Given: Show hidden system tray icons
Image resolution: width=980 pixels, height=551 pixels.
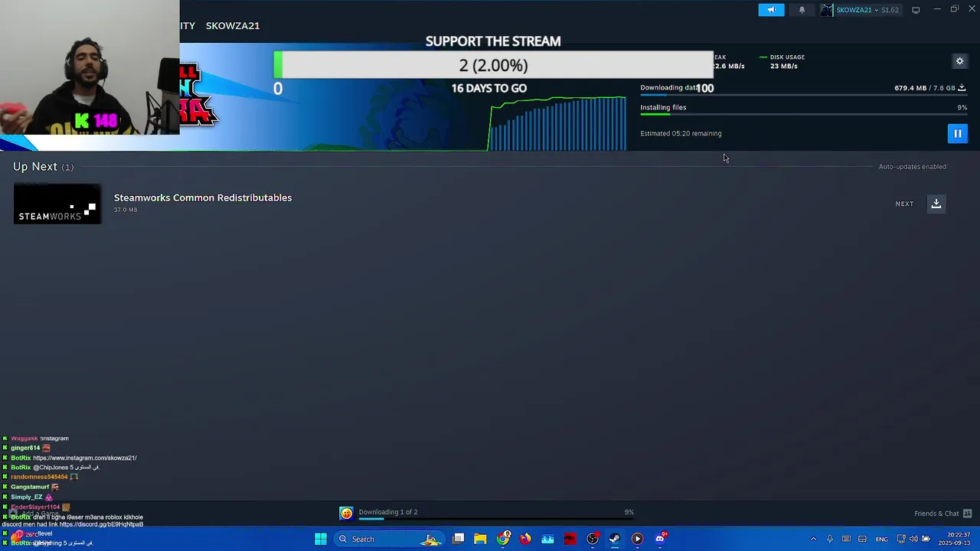Looking at the screenshot, I should (813, 539).
